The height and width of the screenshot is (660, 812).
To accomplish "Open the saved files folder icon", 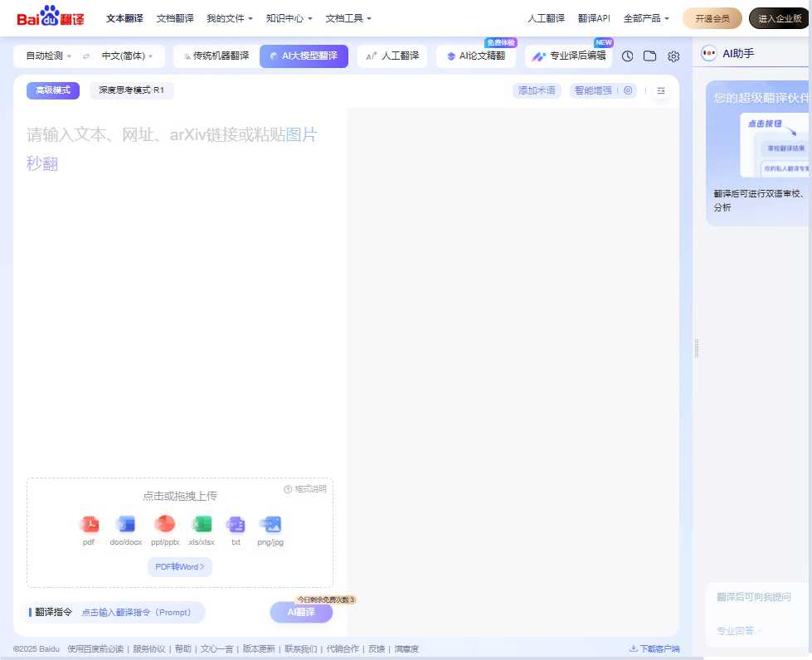I will click(650, 56).
